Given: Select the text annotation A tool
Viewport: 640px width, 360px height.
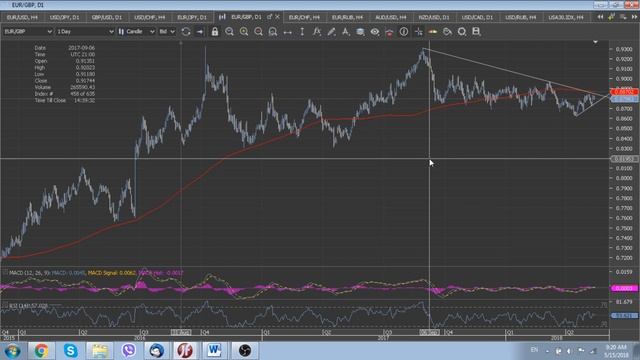Looking at the screenshot, I should pos(346,31).
